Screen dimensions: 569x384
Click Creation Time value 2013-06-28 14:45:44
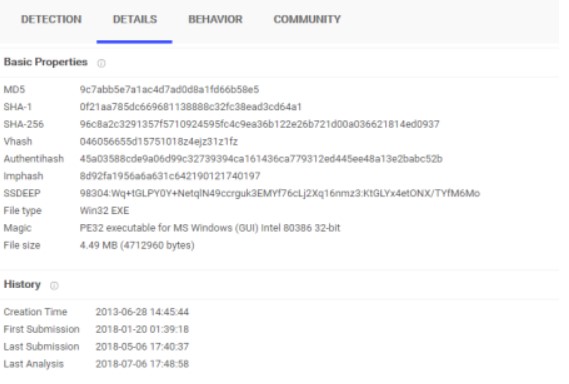pyautogui.click(x=142, y=312)
